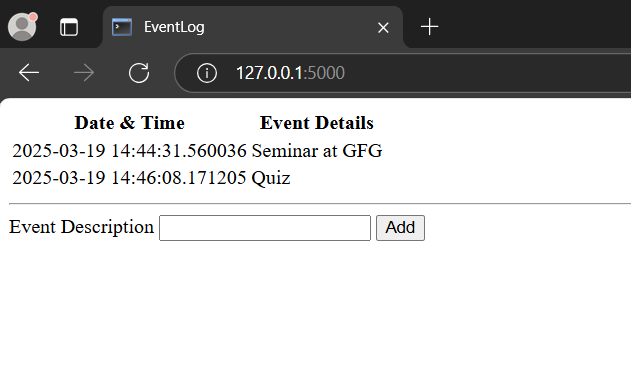Open the tab actions menu icon
This screenshot has width=631, height=382.
point(69,27)
